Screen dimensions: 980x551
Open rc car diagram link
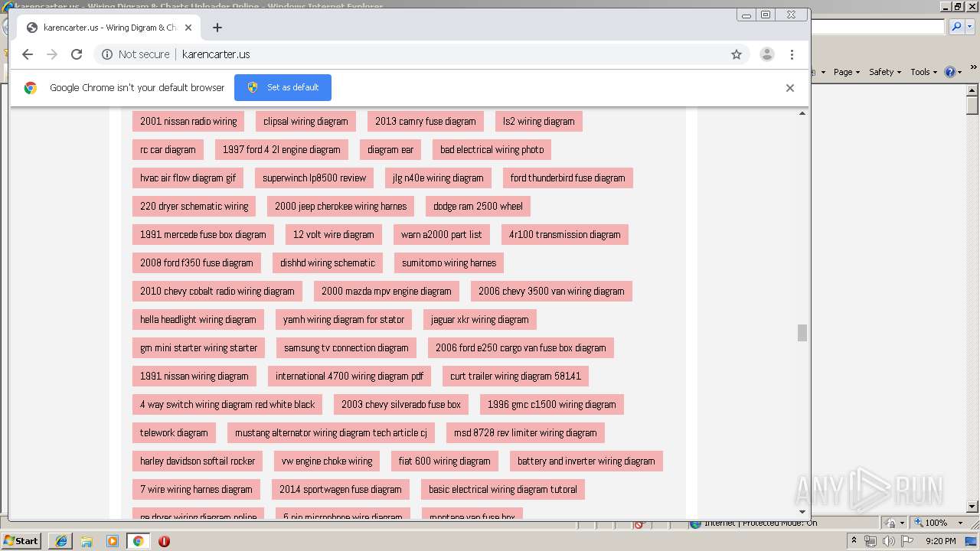168,149
